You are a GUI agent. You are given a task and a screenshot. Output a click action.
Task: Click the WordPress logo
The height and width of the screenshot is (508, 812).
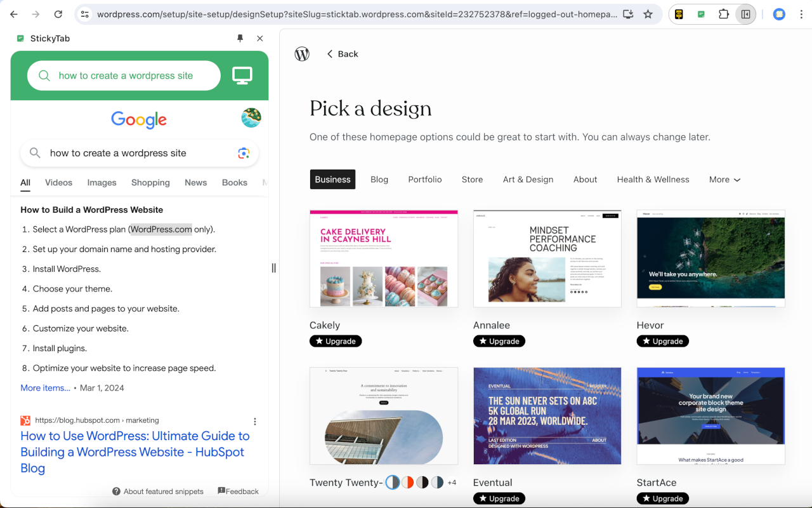point(302,54)
